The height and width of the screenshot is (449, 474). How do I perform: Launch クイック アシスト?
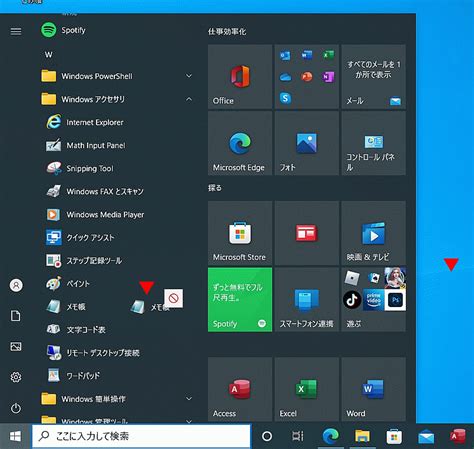(x=117, y=237)
